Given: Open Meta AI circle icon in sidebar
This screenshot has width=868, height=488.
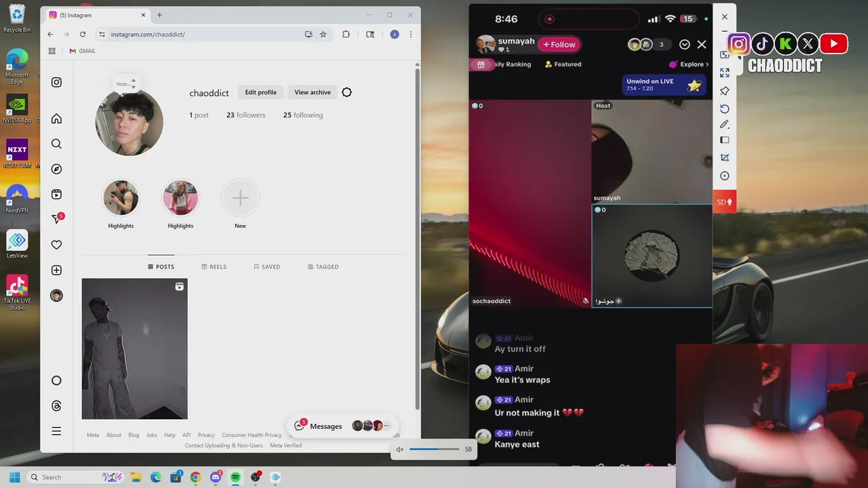Looking at the screenshot, I should 56,380.
